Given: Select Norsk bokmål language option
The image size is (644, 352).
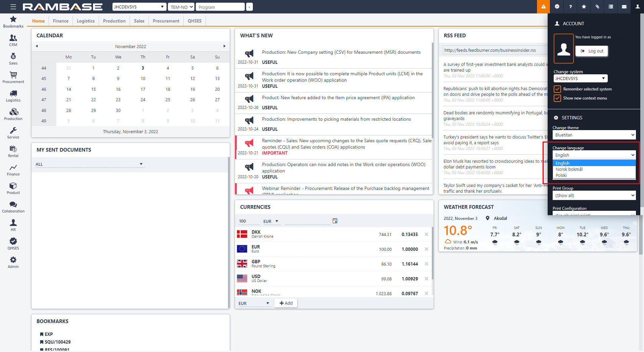Looking at the screenshot, I should coord(569,169).
